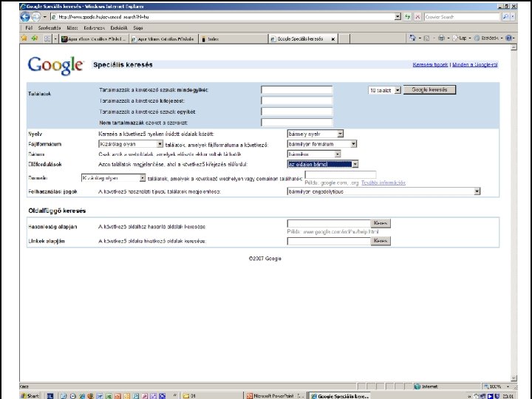Open the Eszközök menu in menu bar

point(119,28)
